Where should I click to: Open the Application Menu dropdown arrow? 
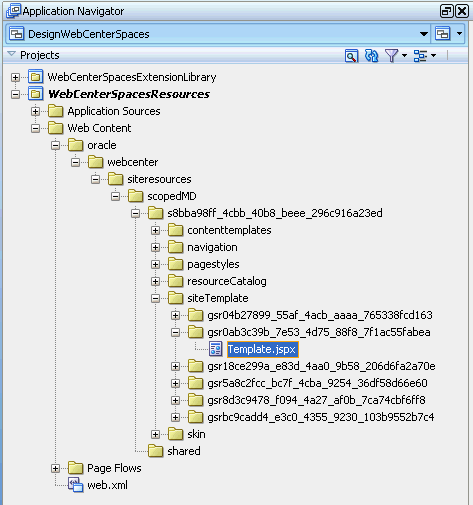459,34
